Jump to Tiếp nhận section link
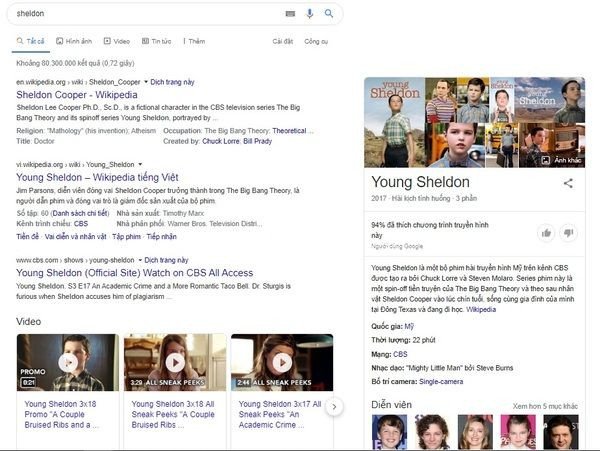 161,236
